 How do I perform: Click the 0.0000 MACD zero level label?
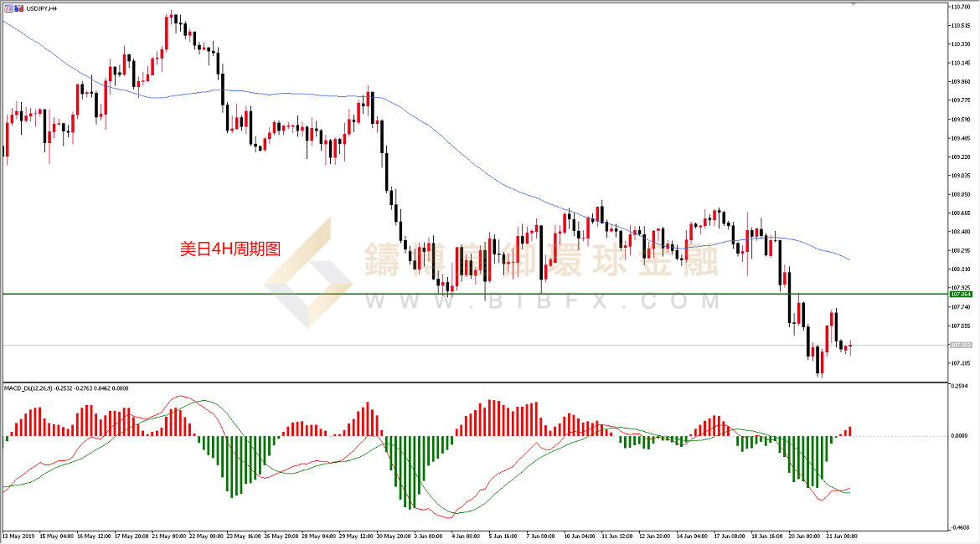click(960, 435)
